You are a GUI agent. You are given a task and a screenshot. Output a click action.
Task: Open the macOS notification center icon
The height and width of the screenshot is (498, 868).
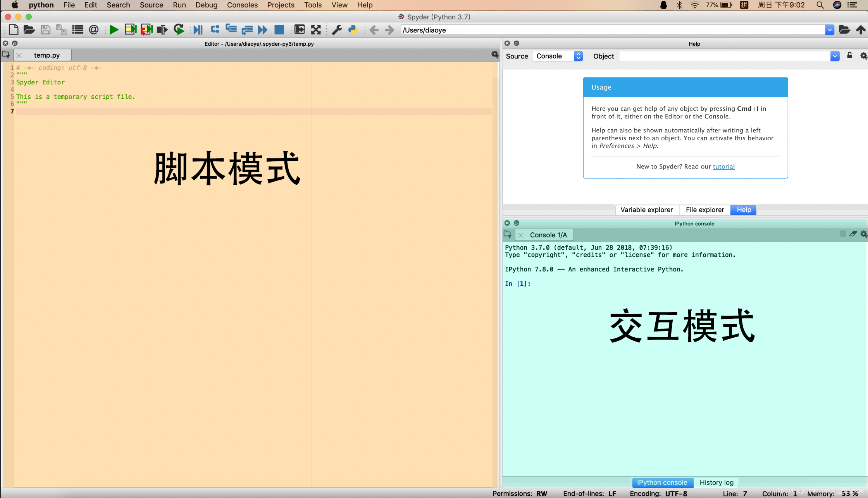coord(852,5)
